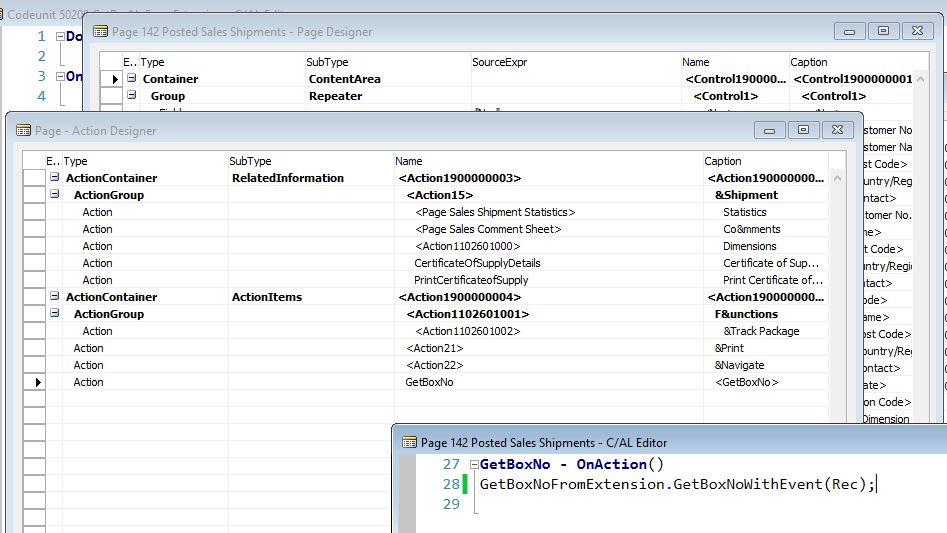Viewport: 947px width, 533px height.
Task: Click the C/AL Editor window icon
Action: pos(409,442)
